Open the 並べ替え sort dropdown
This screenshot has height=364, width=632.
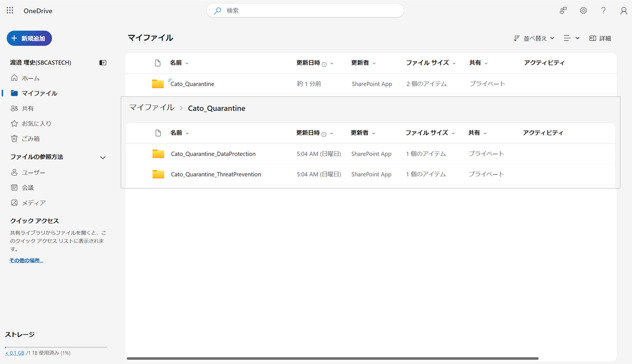pyautogui.click(x=534, y=38)
